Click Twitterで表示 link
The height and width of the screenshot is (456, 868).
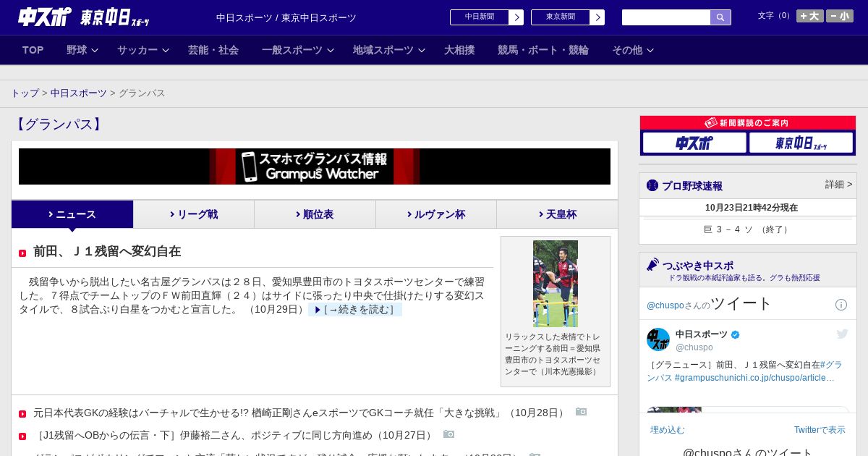tap(820, 430)
